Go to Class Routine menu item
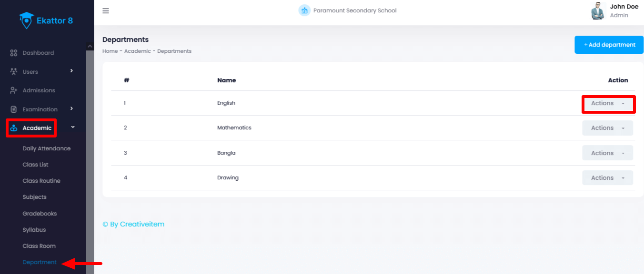The width and height of the screenshot is (644, 274). click(41, 181)
